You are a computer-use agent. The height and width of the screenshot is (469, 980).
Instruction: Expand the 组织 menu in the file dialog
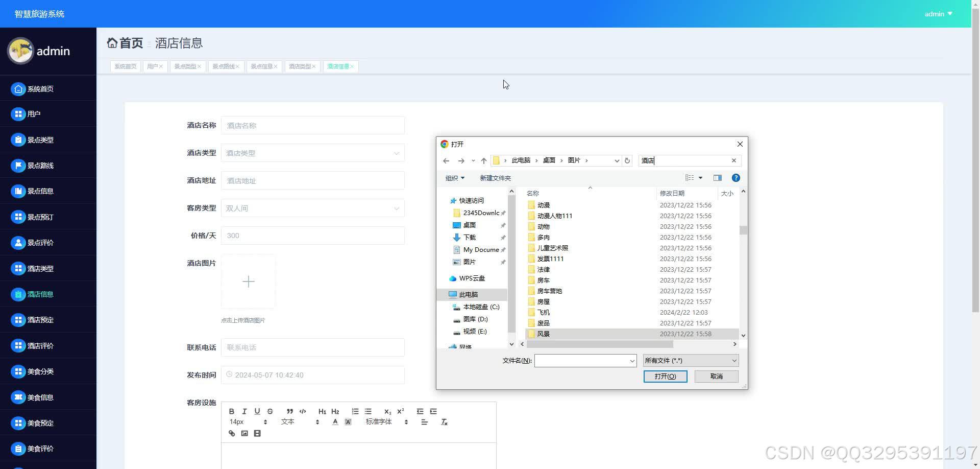pyautogui.click(x=455, y=178)
